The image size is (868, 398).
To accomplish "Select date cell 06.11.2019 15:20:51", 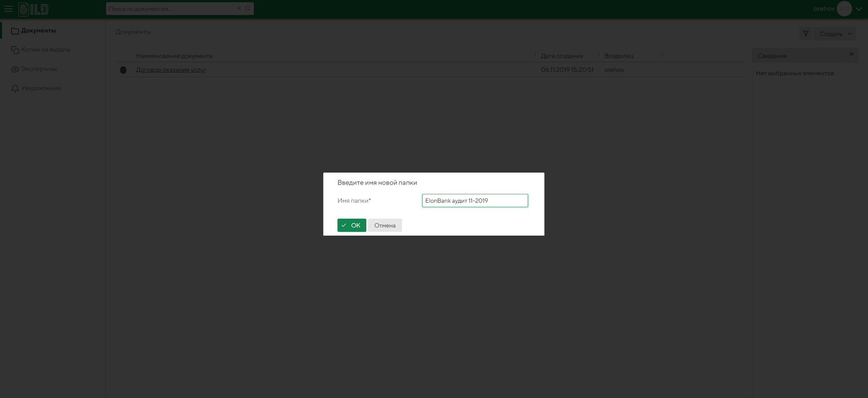I will click(567, 70).
